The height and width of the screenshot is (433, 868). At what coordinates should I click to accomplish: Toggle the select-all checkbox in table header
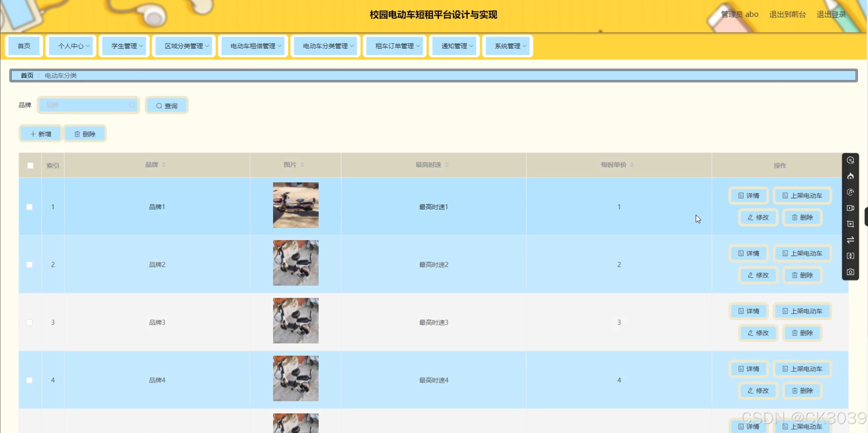[30, 165]
